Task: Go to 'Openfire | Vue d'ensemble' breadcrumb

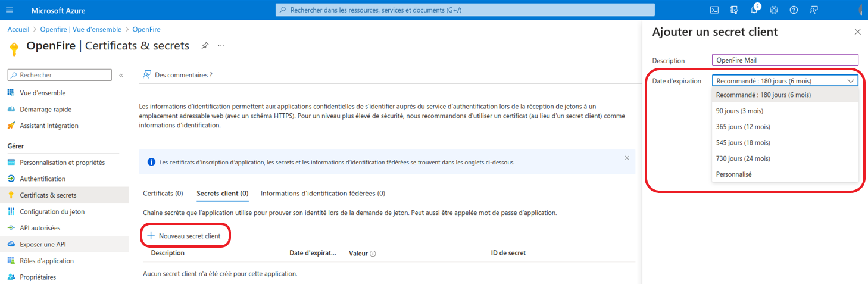Action: point(80,29)
